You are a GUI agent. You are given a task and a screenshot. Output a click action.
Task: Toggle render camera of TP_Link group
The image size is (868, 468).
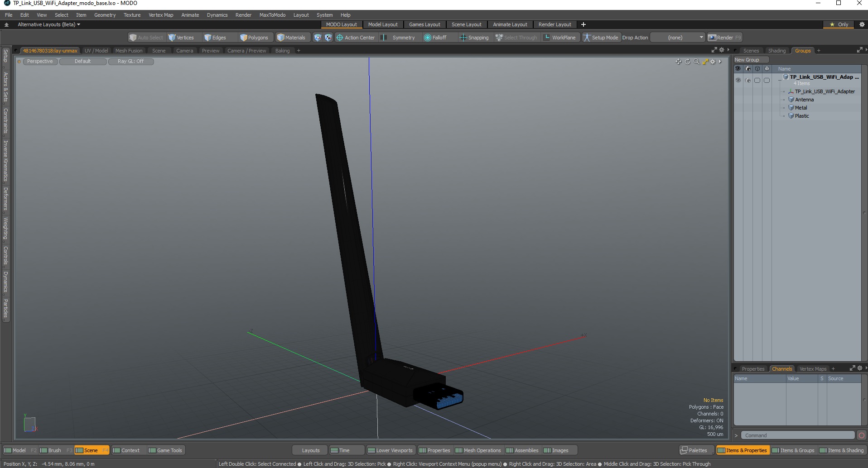[x=747, y=81]
